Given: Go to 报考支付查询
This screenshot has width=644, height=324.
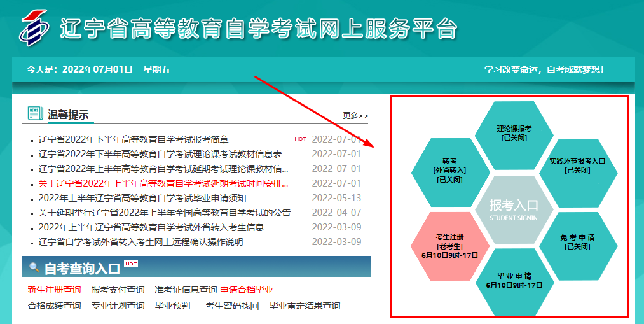Looking at the screenshot, I should point(118,290).
